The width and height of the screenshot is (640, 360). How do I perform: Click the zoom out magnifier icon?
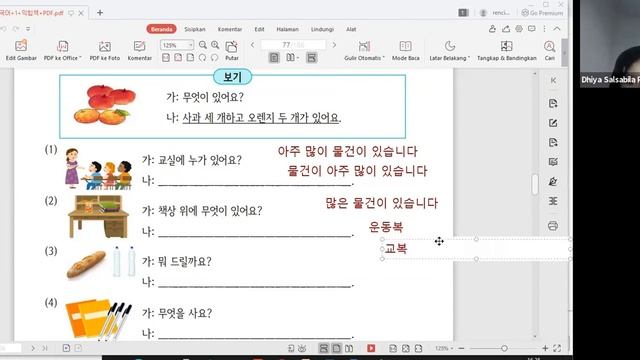click(203, 45)
